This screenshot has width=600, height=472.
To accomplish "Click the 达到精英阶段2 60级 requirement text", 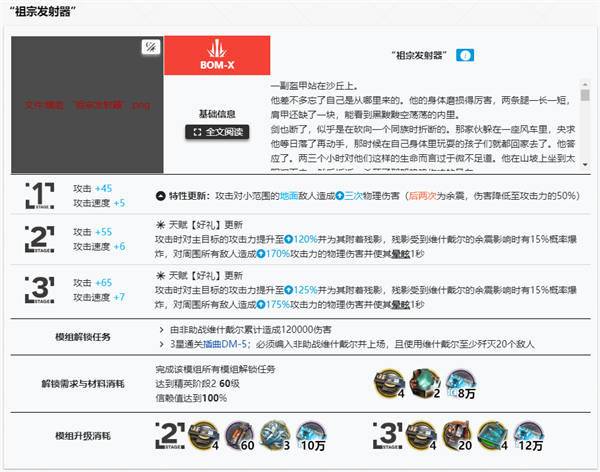I will click(x=197, y=384).
